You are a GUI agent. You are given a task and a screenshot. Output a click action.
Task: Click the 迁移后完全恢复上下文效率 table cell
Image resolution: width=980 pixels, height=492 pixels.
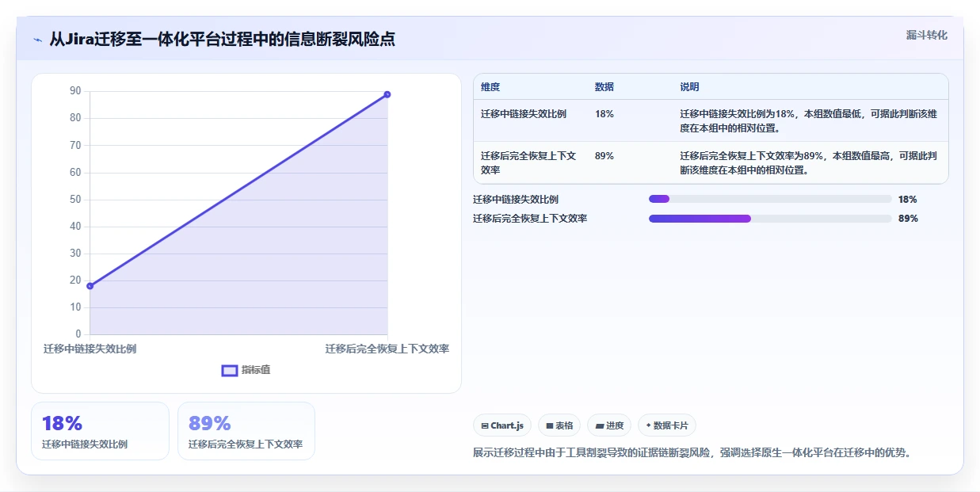point(528,162)
